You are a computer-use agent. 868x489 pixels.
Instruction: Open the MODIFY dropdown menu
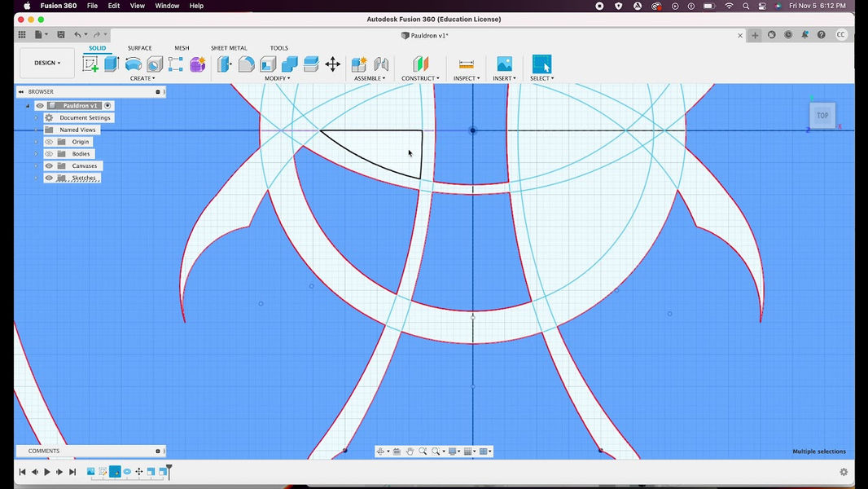click(277, 78)
